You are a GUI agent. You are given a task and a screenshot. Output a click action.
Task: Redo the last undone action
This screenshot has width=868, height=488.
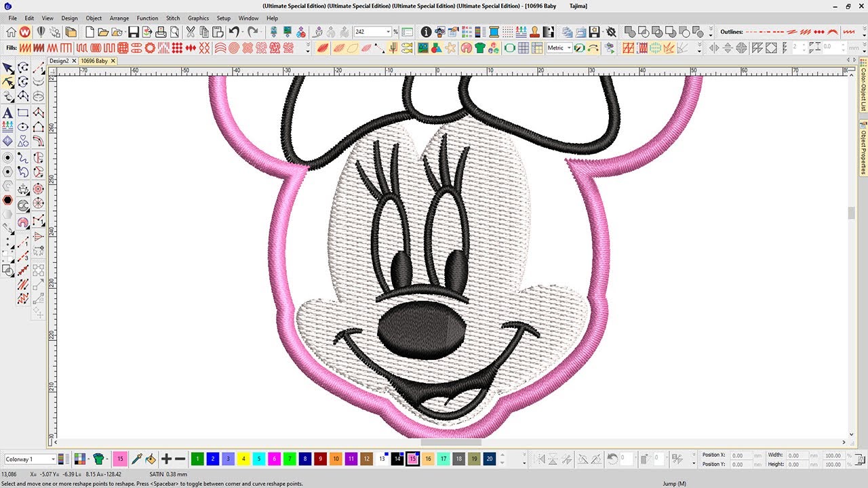pos(253,32)
